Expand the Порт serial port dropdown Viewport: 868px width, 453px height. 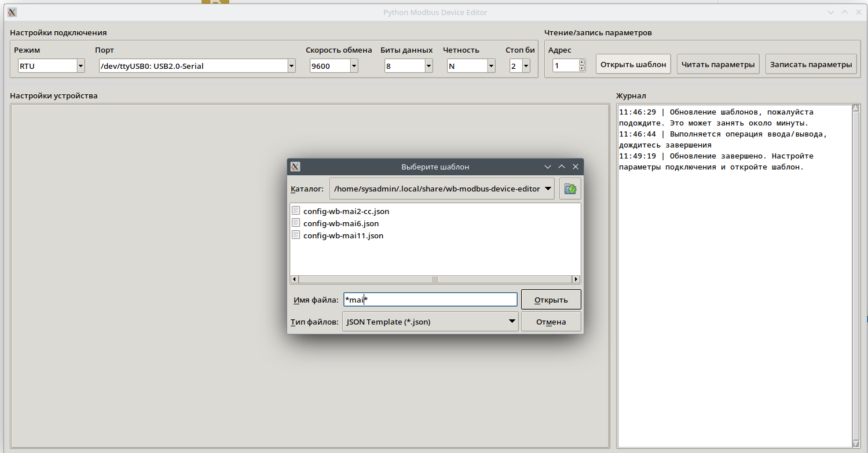pyautogui.click(x=291, y=66)
